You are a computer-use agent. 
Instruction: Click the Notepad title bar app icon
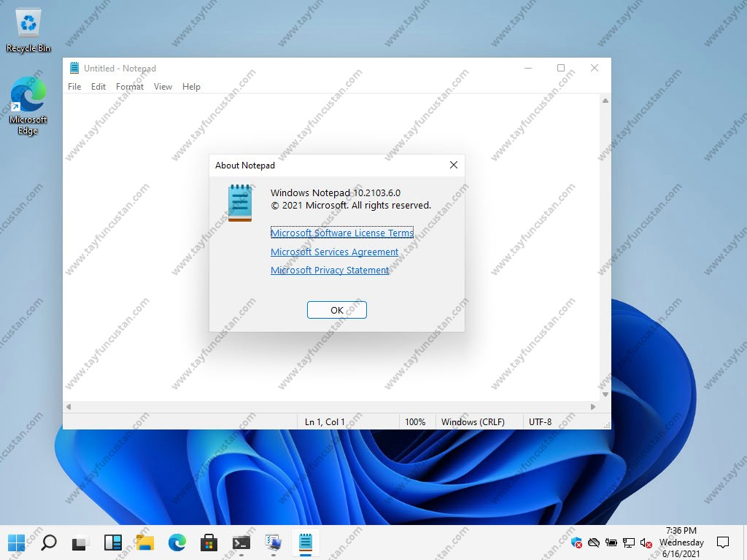(x=74, y=68)
